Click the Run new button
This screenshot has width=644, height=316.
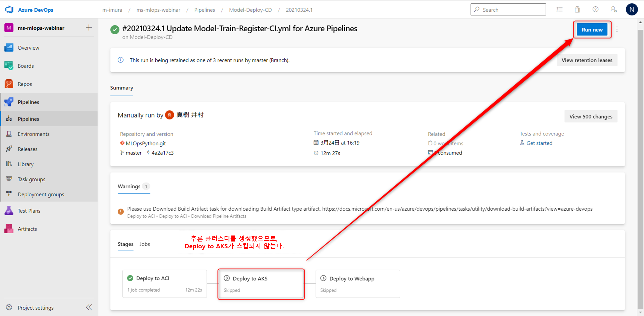click(592, 29)
